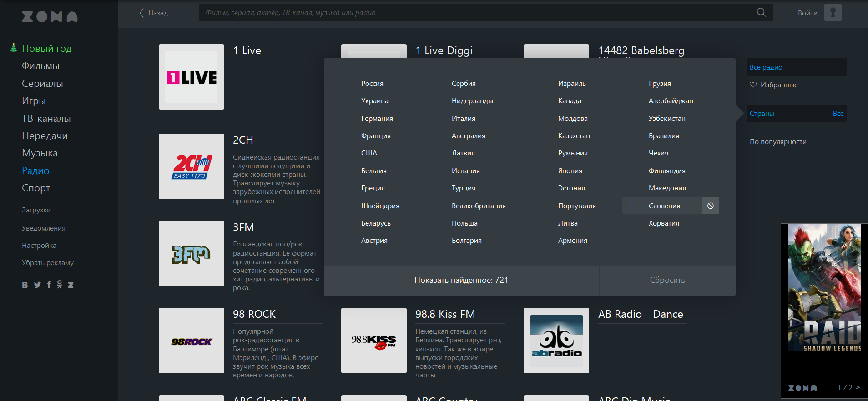Open the По популярности sort dropdown

click(778, 142)
